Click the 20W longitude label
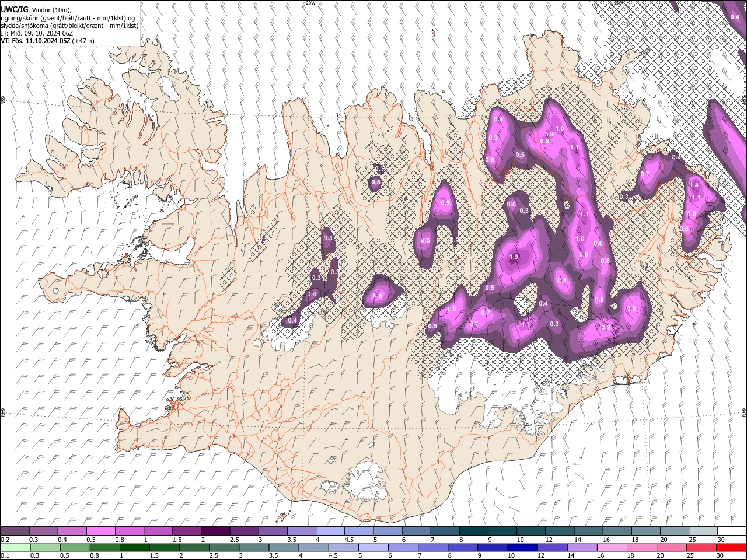747x560 pixels. click(310, 3)
